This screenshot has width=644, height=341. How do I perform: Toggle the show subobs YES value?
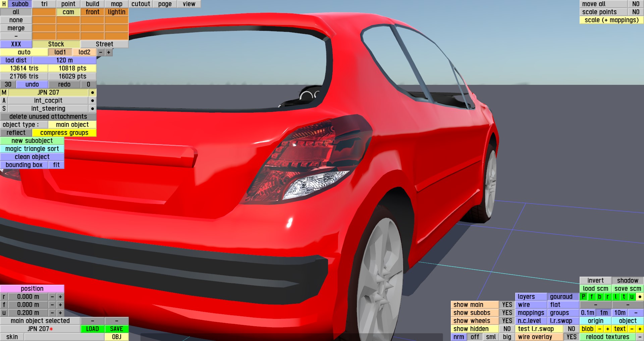click(x=507, y=313)
